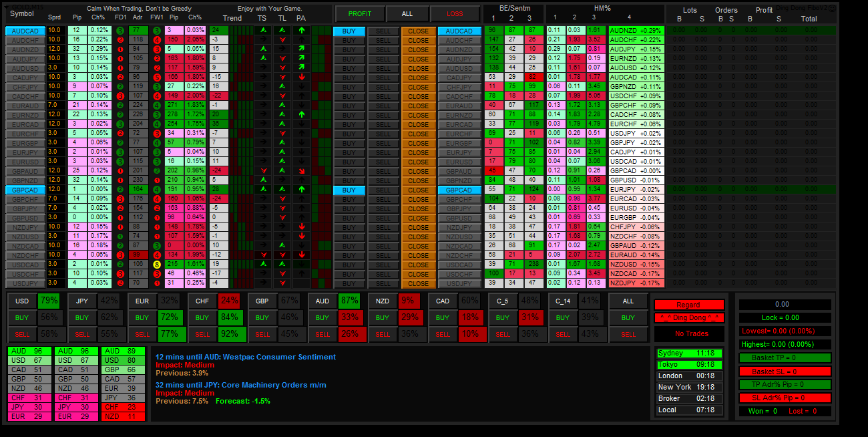Click the 79% strength value beside USD
This screenshot has width=868, height=437.
point(49,301)
